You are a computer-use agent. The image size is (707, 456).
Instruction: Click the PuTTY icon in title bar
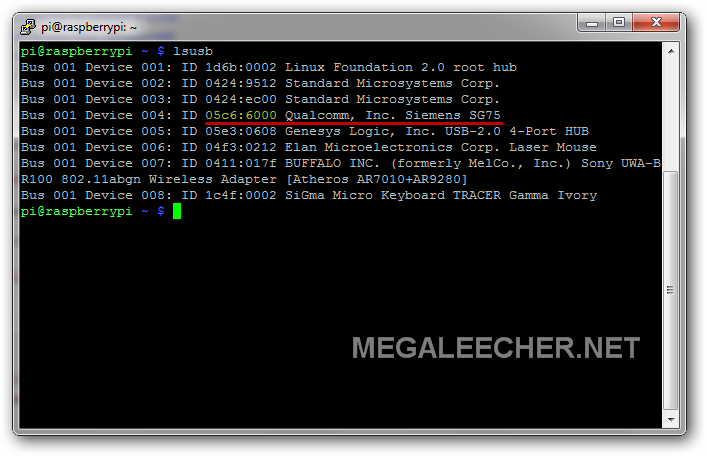[x=28, y=27]
